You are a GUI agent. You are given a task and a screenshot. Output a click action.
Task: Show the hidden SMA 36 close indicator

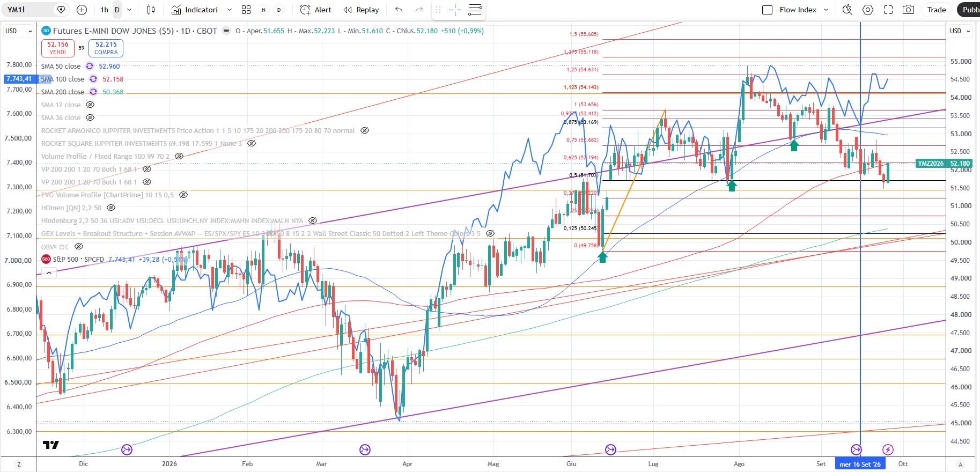90,118
